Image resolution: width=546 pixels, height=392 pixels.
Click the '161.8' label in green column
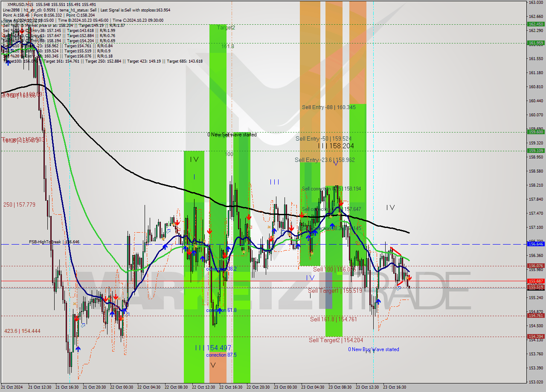click(227, 46)
